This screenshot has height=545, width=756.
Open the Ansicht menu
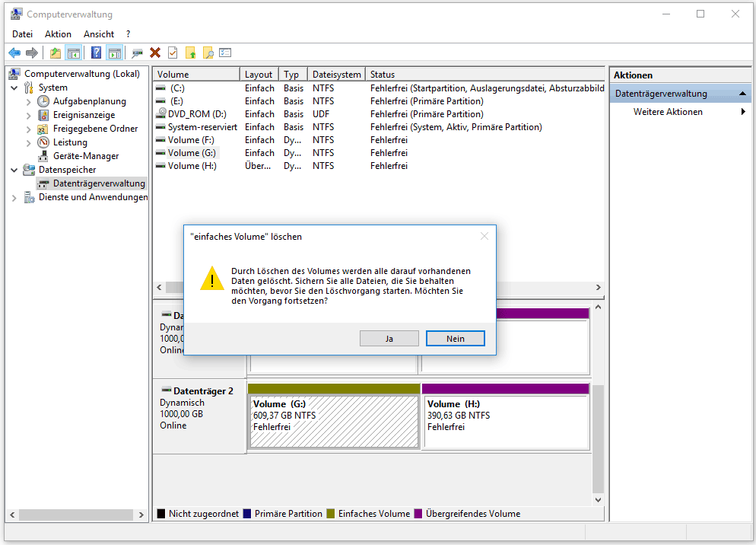tap(99, 34)
